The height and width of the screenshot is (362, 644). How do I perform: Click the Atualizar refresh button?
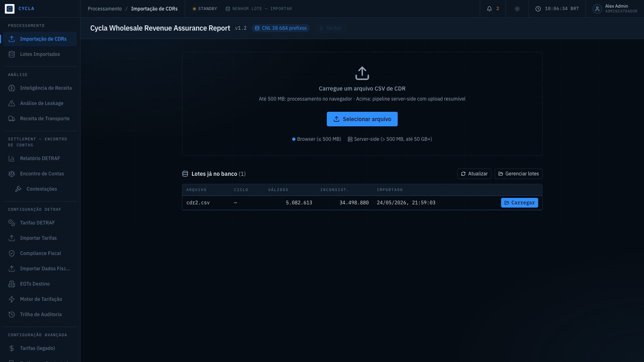point(474,174)
